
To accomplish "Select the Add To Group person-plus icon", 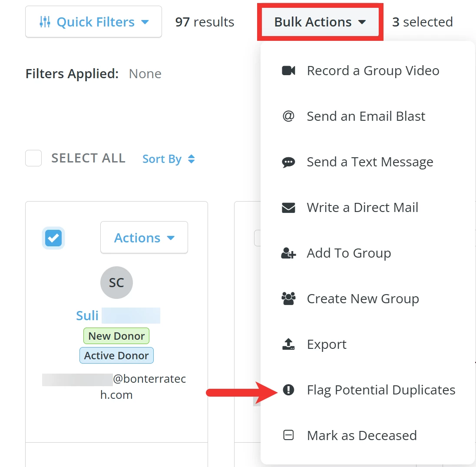I will (288, 253).
